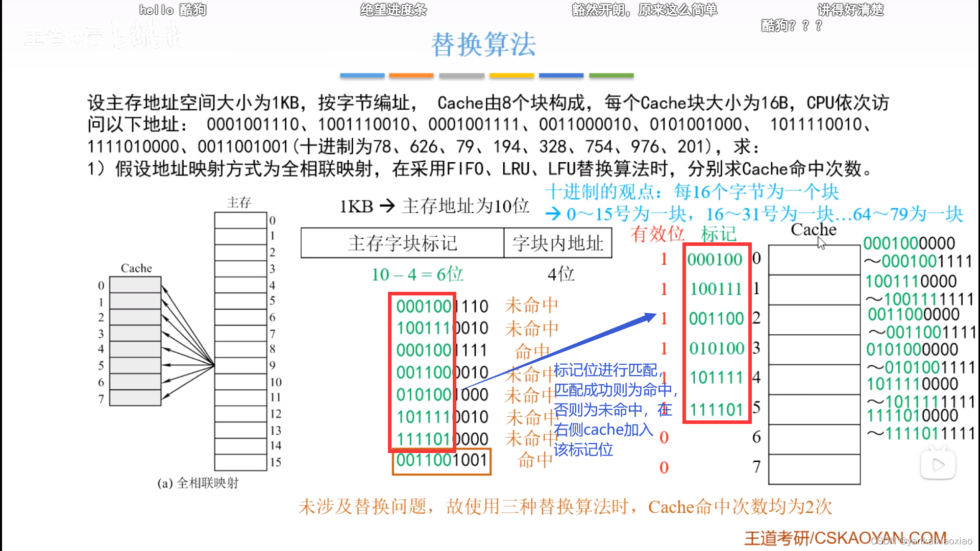
Task: Click the blue line 十进制的观点：每16个字节为一个块
Action: click(x=692, y=192)
